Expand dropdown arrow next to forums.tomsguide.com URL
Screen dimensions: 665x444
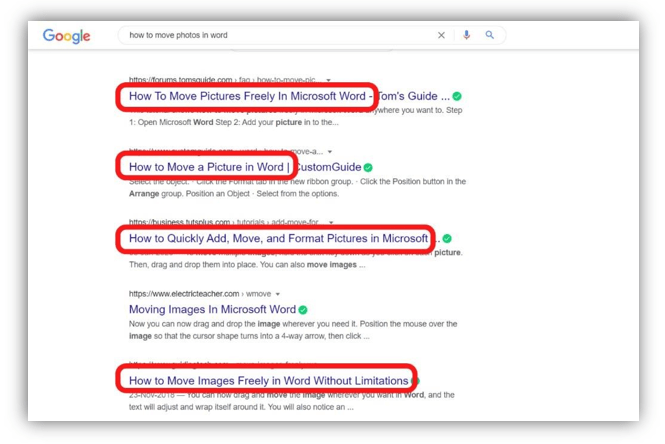point(328,80)
